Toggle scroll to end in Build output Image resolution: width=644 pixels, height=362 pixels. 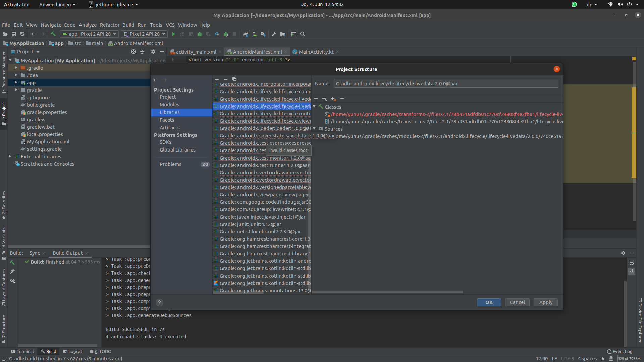pos(632,271)
